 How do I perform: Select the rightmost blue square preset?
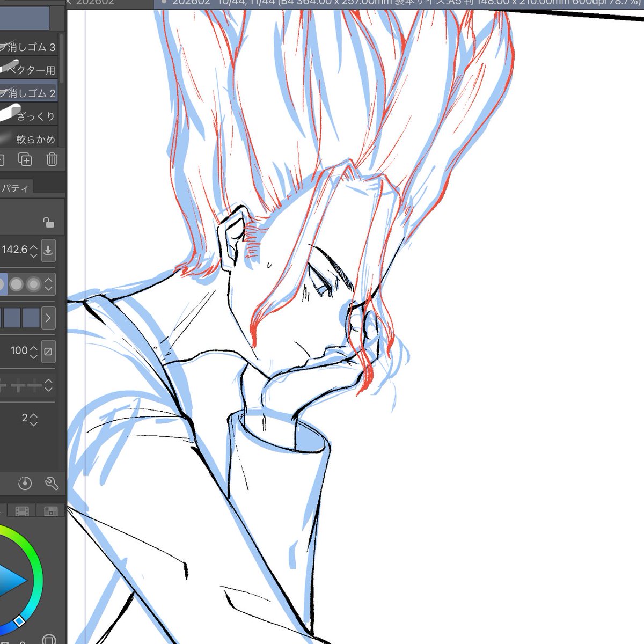point(31,318)
